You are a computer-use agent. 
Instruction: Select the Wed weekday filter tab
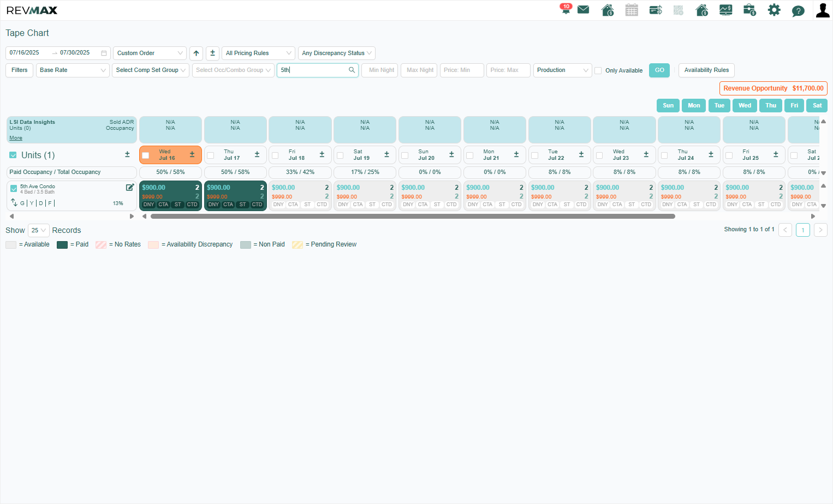click(745, 105)
